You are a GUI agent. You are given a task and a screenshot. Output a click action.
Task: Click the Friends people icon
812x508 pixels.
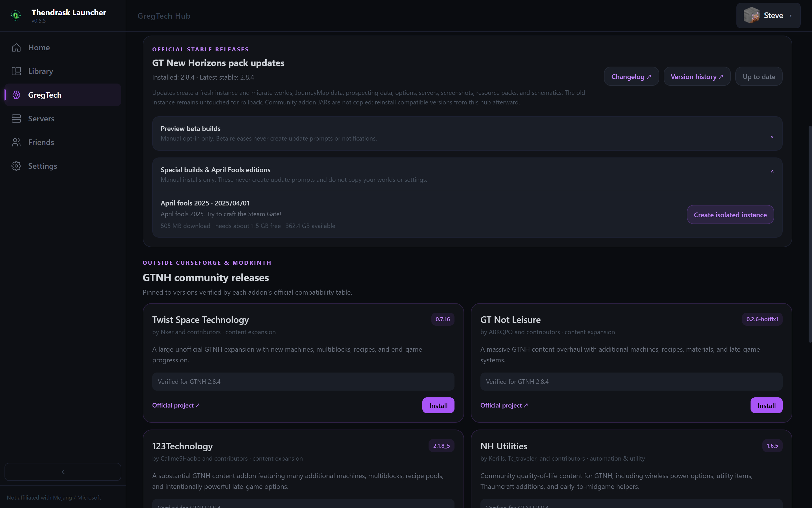16,142
